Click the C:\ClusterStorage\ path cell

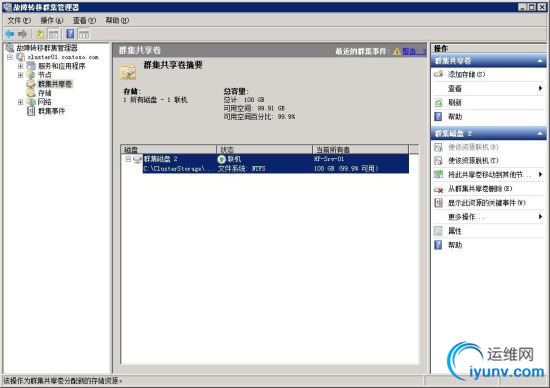tap(178, 168)
